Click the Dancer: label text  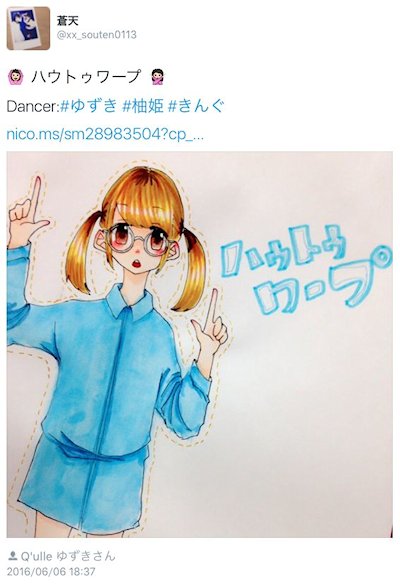click(33, 107)
